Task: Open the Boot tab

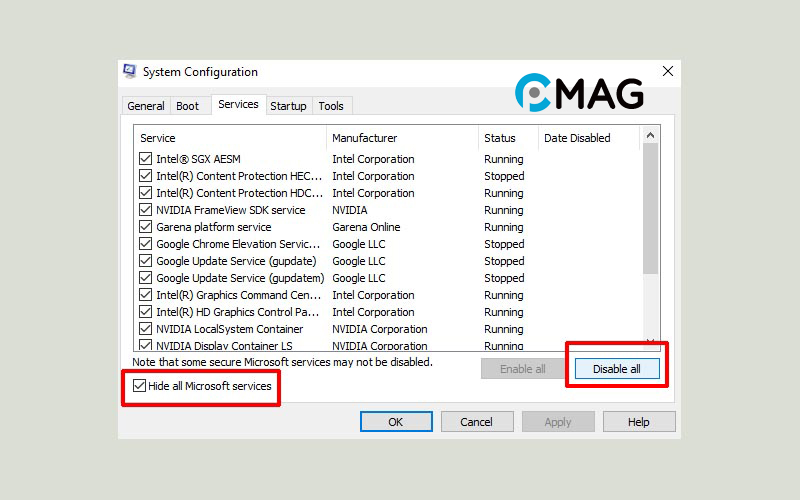Action: pyautogui.click(x=188, y=106)
